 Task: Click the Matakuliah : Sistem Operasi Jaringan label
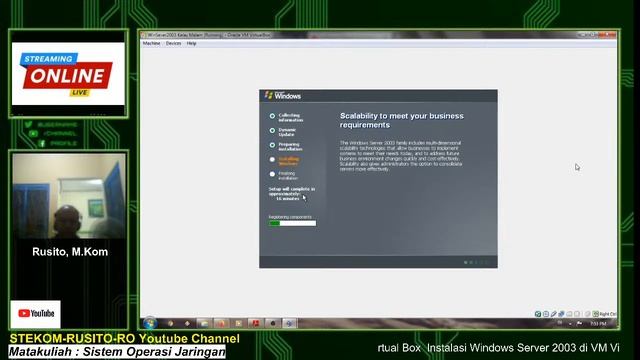pos(117,352)
